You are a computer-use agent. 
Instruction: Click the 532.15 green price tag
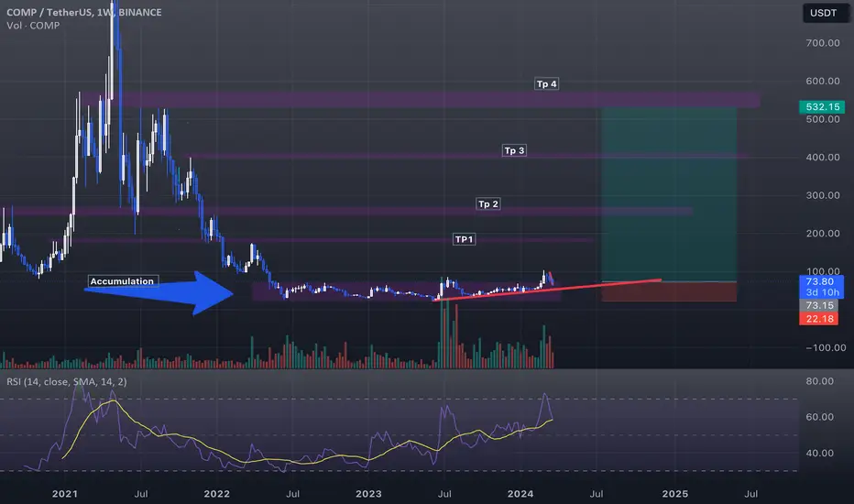tap(822, 107)
